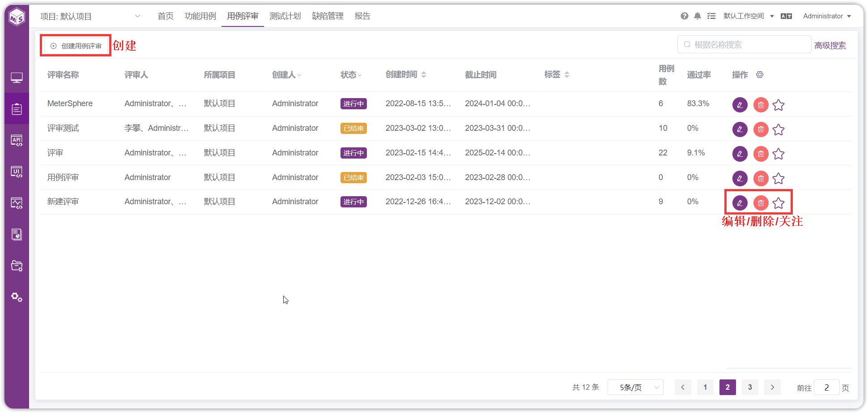Delete the 评审测试 review row
Image resolution: width=868 pixels, height=413 pixels.
click(x=761, y=130)
